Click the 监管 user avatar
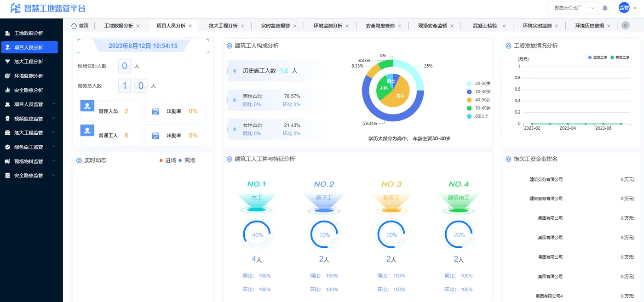 [624, 8]
